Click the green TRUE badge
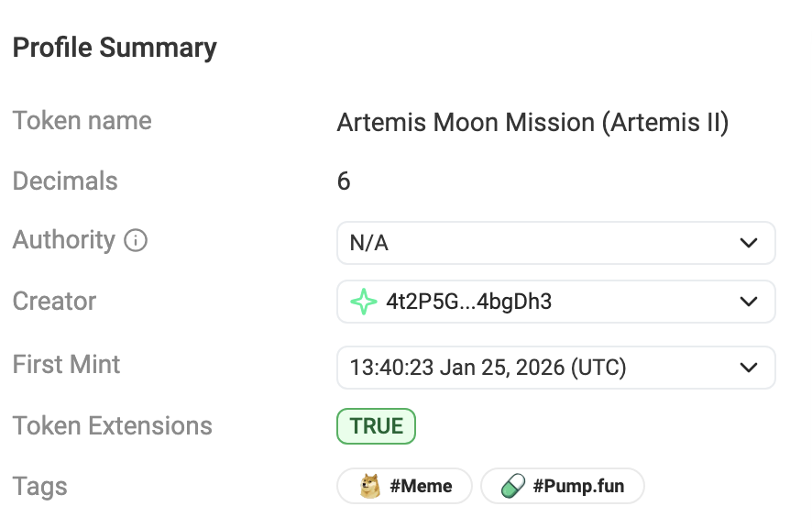The height and width of the screenshot is (528, 812). (377, 426)
